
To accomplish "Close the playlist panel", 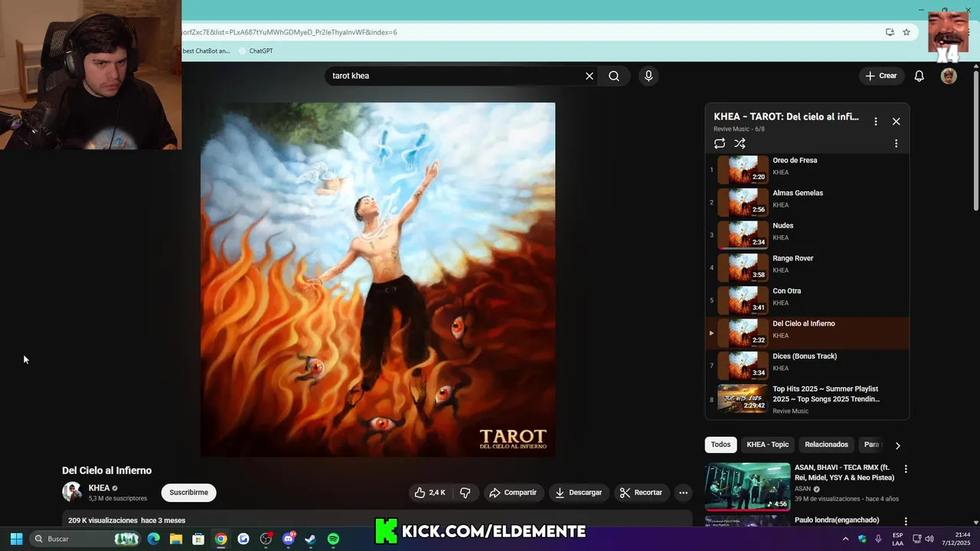I will pyautogui.click(x=896, y=121).
